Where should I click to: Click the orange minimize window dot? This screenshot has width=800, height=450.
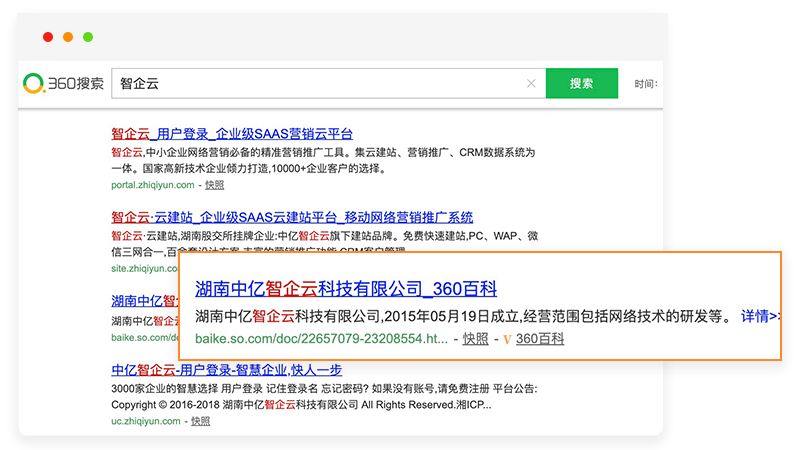(68, 37)
